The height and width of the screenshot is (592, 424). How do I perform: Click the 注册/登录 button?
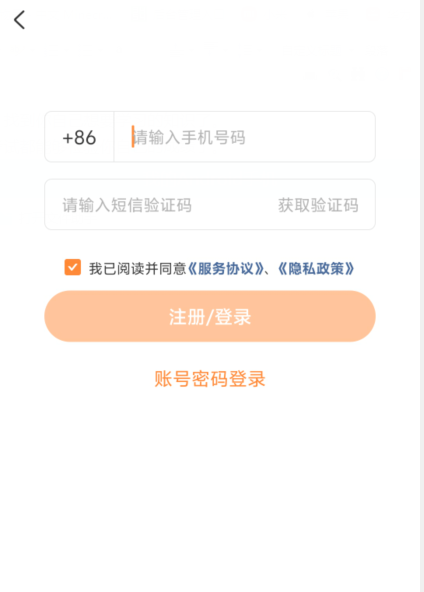210,316
